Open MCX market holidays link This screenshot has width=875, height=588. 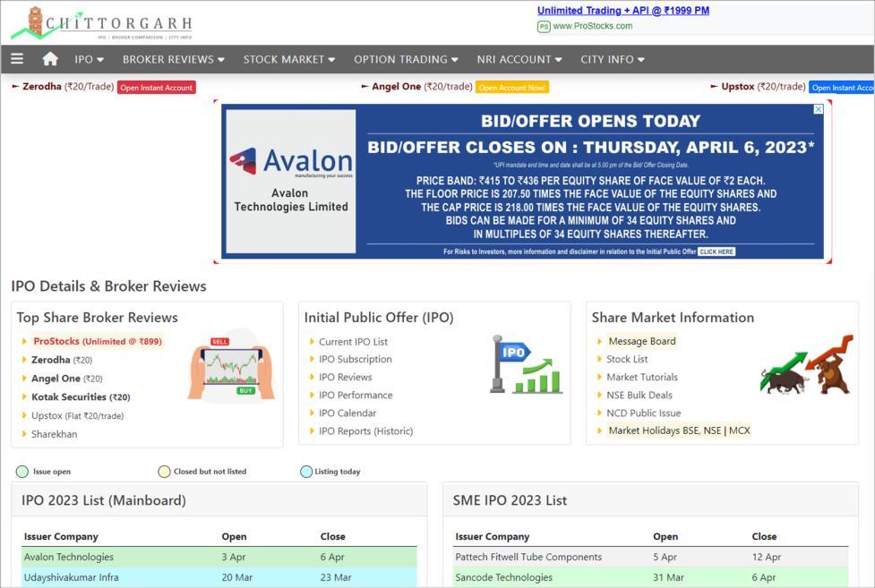click(x=740, y=430)
